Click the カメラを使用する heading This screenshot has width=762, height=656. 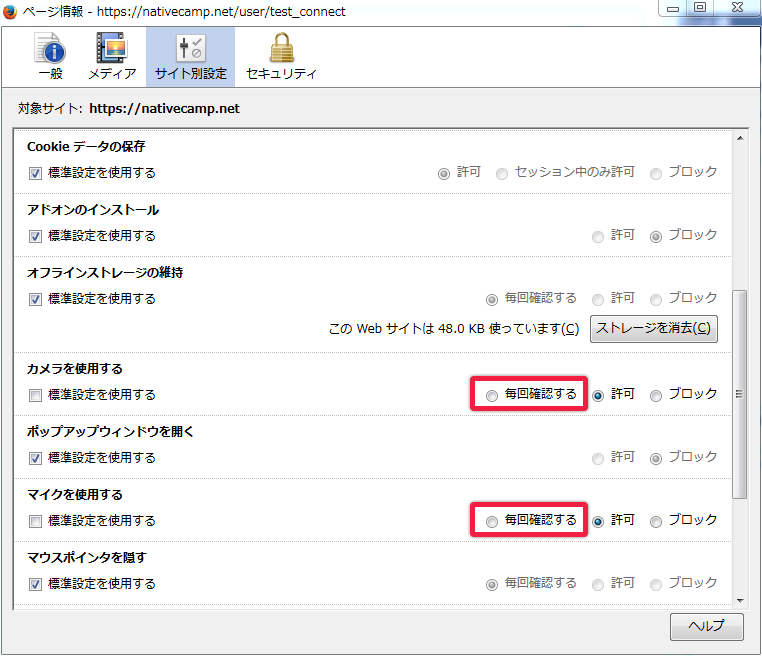74,369
